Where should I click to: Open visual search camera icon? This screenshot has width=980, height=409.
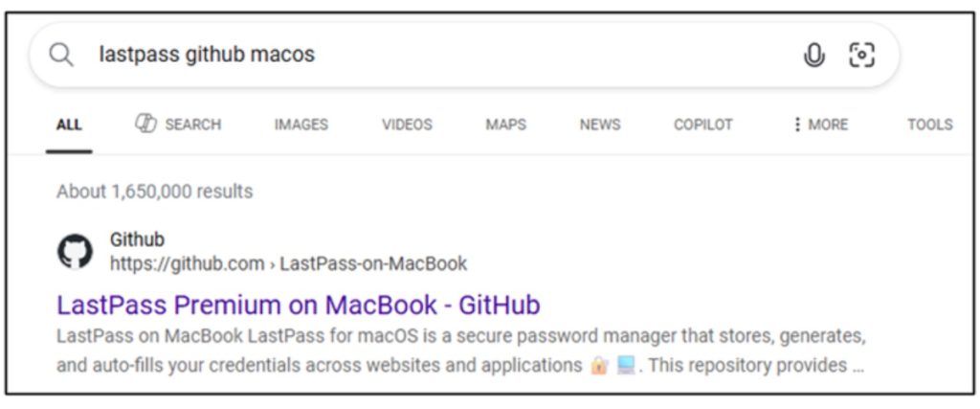coord(861,56)
